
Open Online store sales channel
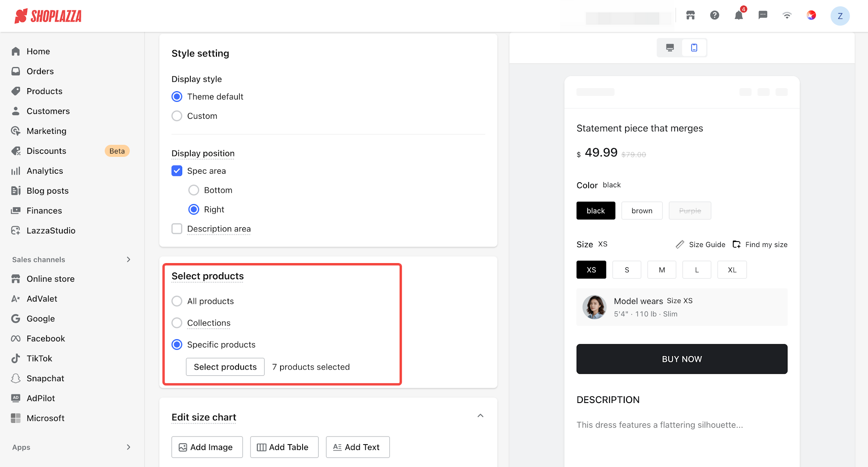pos(50,279)
